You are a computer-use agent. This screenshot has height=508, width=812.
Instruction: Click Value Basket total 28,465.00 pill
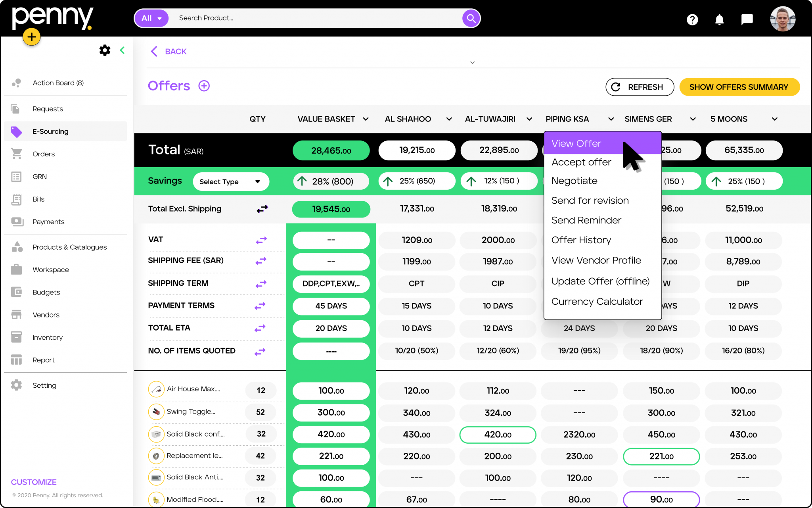(x=331, y=150)
